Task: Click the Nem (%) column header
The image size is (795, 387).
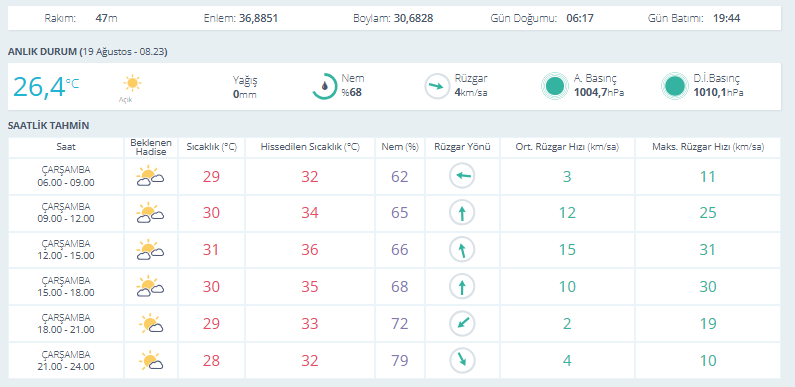Action: (x=400, y=147)
